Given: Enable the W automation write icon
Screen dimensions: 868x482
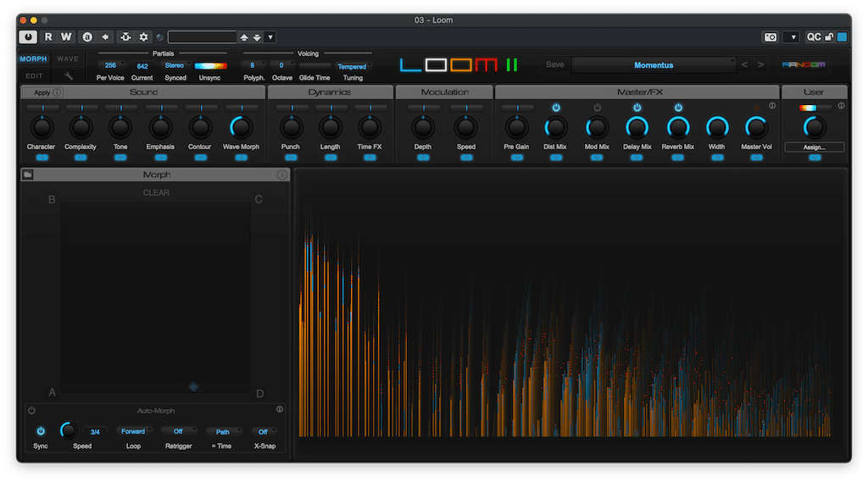Looking at the screenshot, I should pyautogui.click(x=66, y=37).
